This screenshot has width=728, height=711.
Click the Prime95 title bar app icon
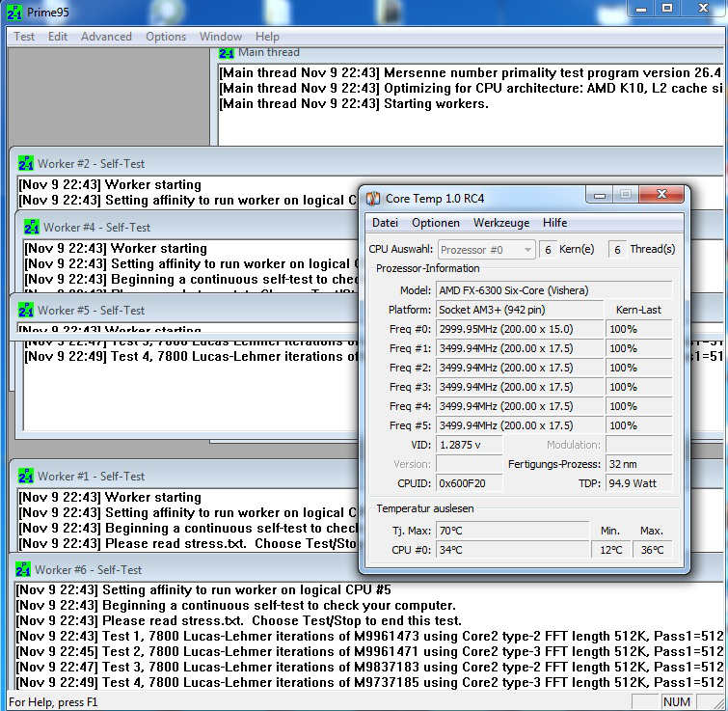tap(14, 13)
